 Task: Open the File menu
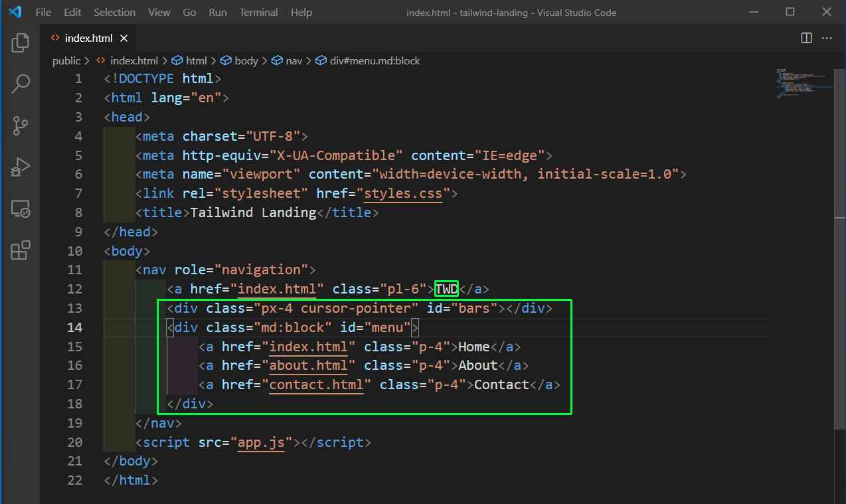43,13
